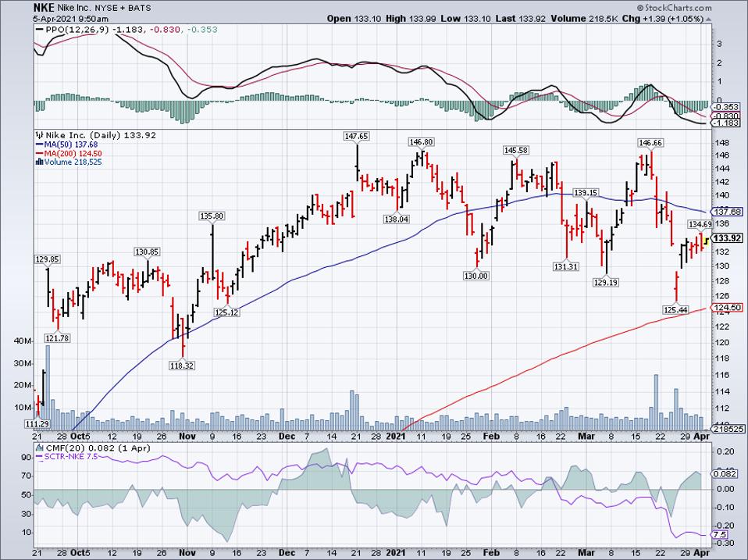
Task: Click the 131.31 price low annotation
Action: pos(566,266)
